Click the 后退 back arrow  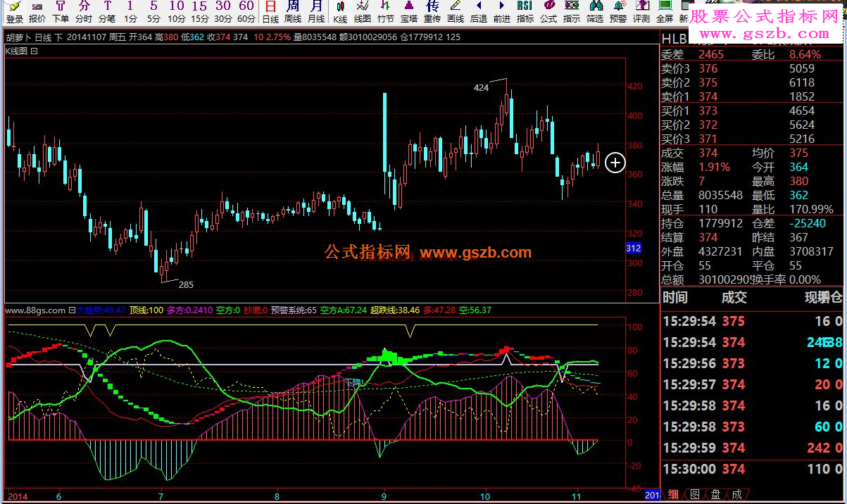pos(479,12)
